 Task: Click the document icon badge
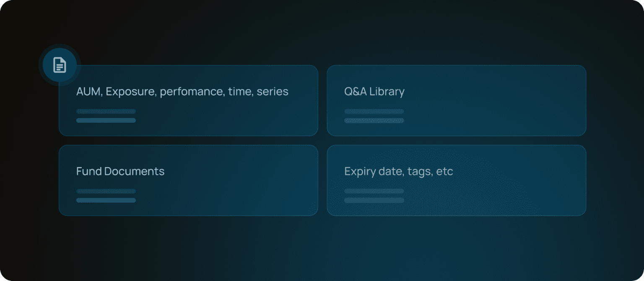(60, 65)
